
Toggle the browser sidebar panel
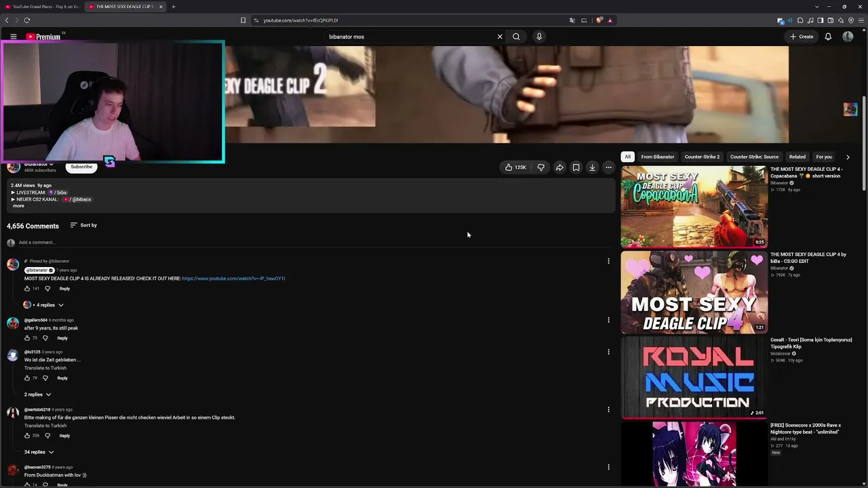(821, 20)
